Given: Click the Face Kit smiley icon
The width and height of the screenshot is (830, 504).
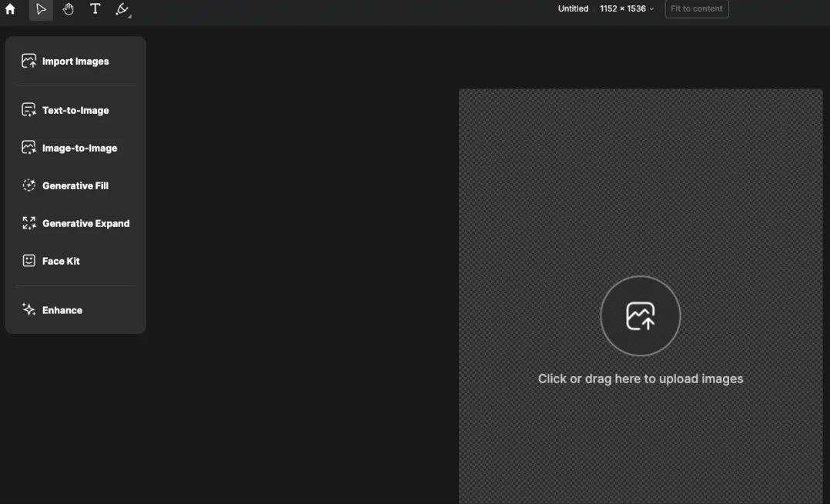Looking at the screenshot, I should tap(29, 261).
